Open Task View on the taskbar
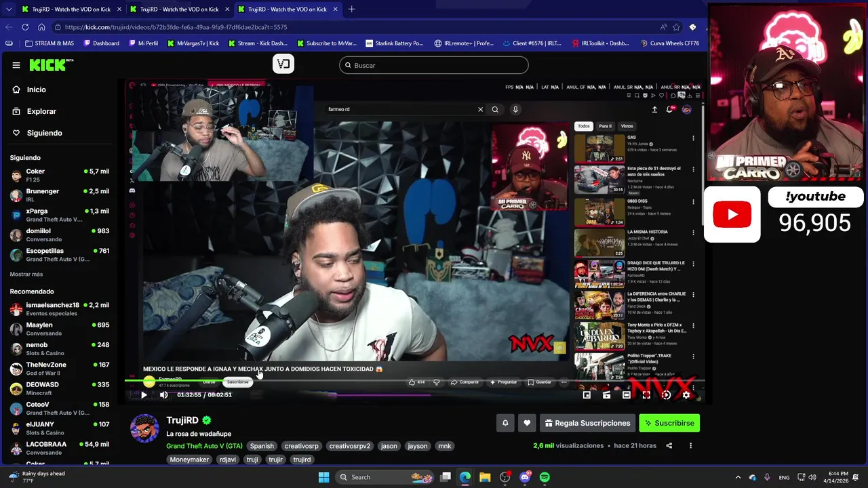The image size is (868, 488). 446,477
